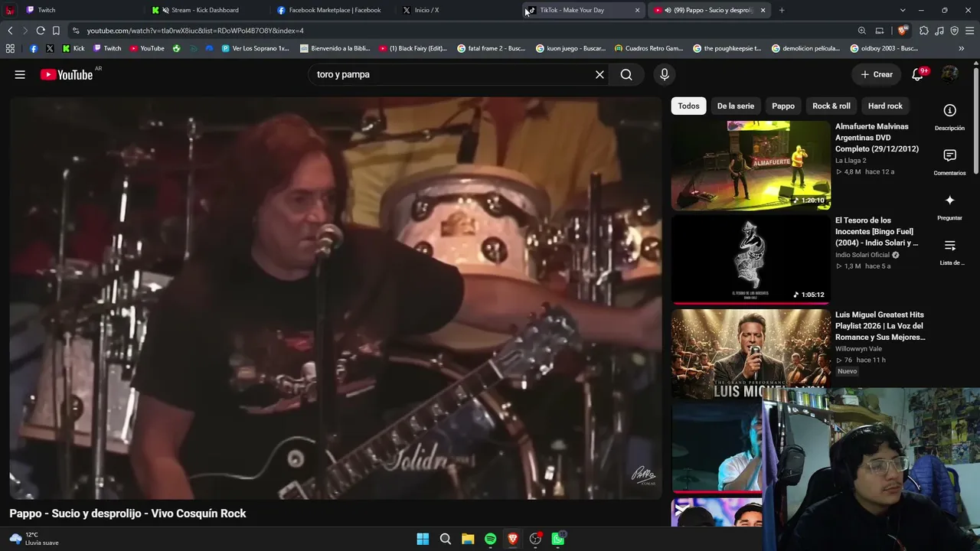Open the YouTube bookmark
Screen dimensions: 980x551
147,48
